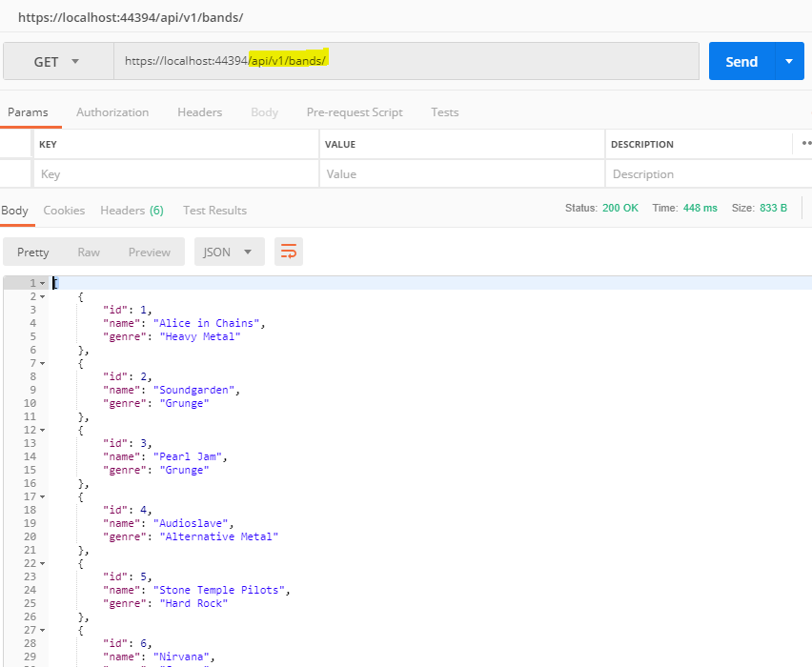Click the "Heavy Metal" genre value
The image size is (812, 667).
(200, 336)
